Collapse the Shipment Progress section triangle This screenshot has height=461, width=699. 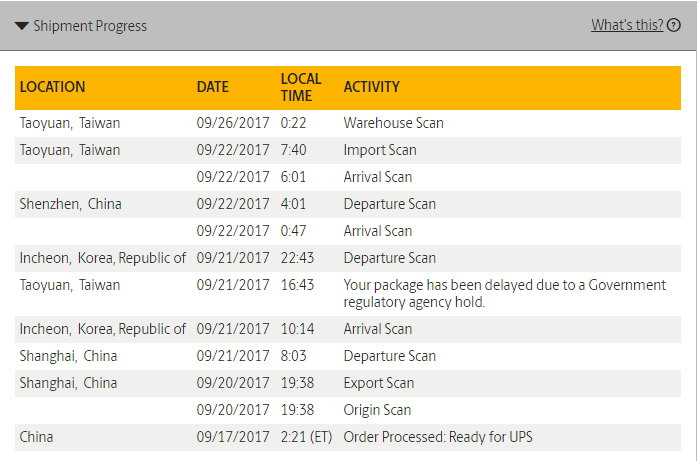22,26
